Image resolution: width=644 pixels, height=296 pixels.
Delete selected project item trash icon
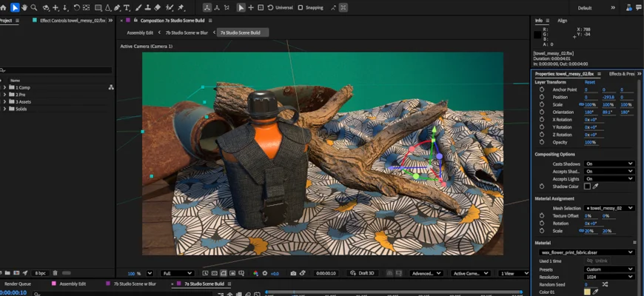click(x=55, y=272)
